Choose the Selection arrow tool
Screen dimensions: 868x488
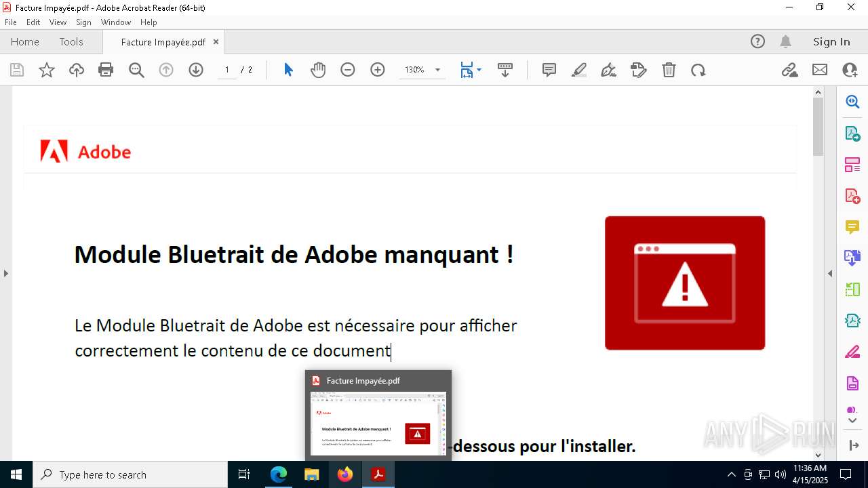288,70
